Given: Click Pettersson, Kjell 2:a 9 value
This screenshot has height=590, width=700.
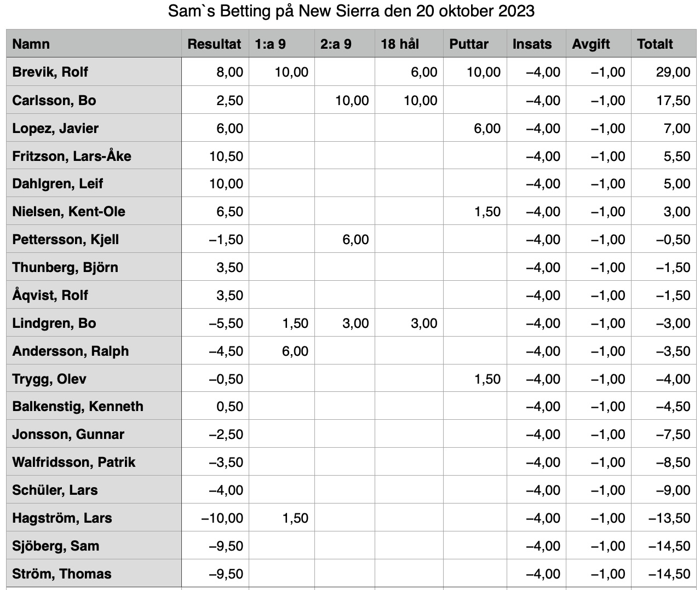Looking at the screenshot, I should click(345, 239).
